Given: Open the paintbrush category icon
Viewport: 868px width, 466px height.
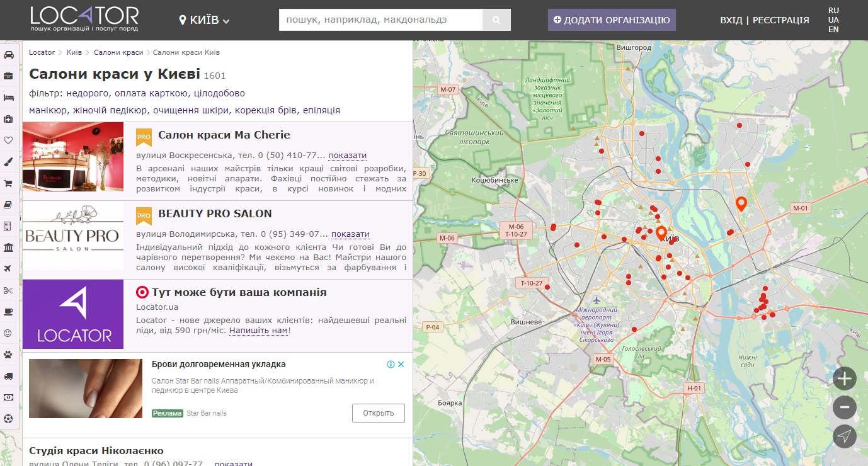Looking at the screenshot, I should 8,162.
